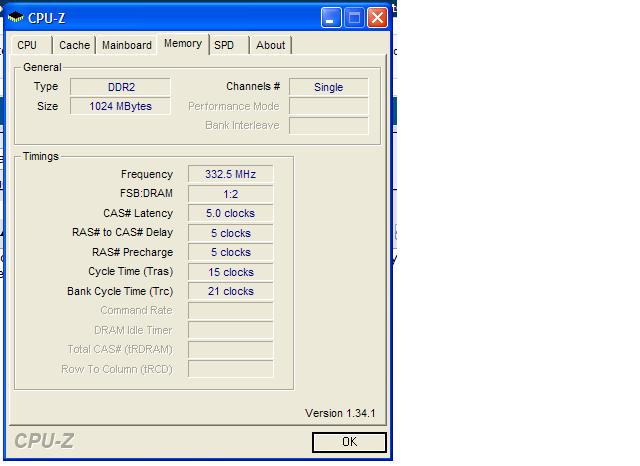Image resolution: width=640 pixels, height=466 pixels.
Task: Click the RAS# Precharge value field
Action: click(x=231, y=252)
